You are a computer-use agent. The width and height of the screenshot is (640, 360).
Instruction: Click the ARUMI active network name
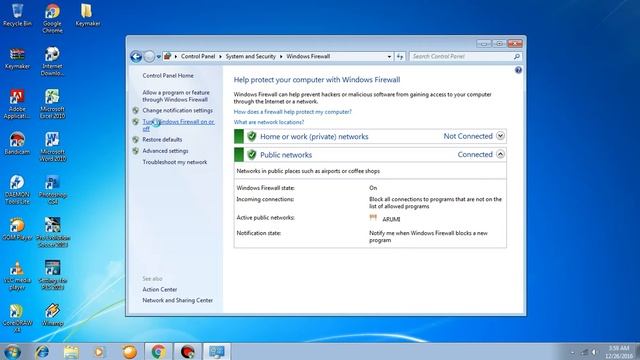point(391,219)
